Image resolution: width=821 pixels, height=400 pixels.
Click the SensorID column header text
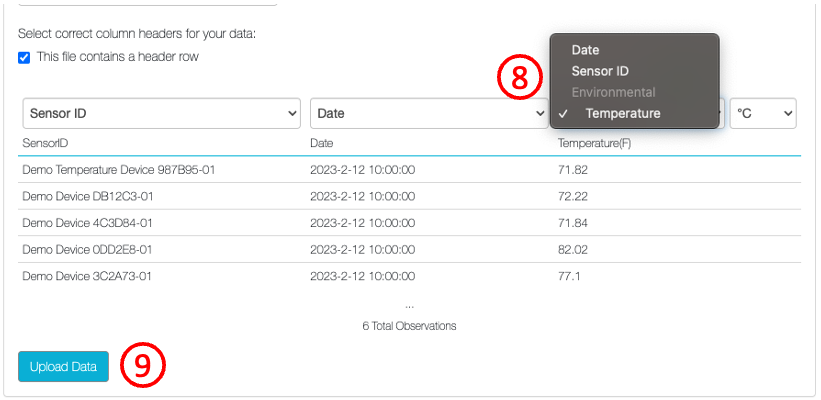point(45,144)
